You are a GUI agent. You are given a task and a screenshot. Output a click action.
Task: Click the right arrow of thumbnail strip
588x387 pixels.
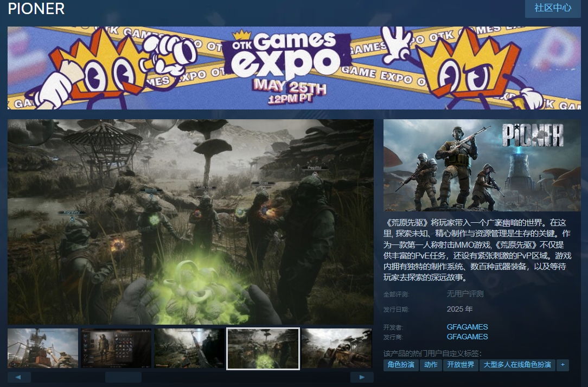pyautogui.click(x=362, y=377)
